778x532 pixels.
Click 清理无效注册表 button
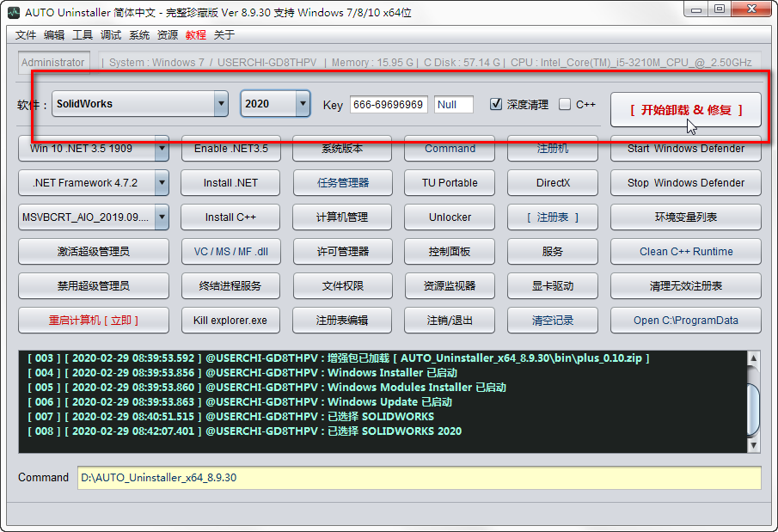point(686,285)
